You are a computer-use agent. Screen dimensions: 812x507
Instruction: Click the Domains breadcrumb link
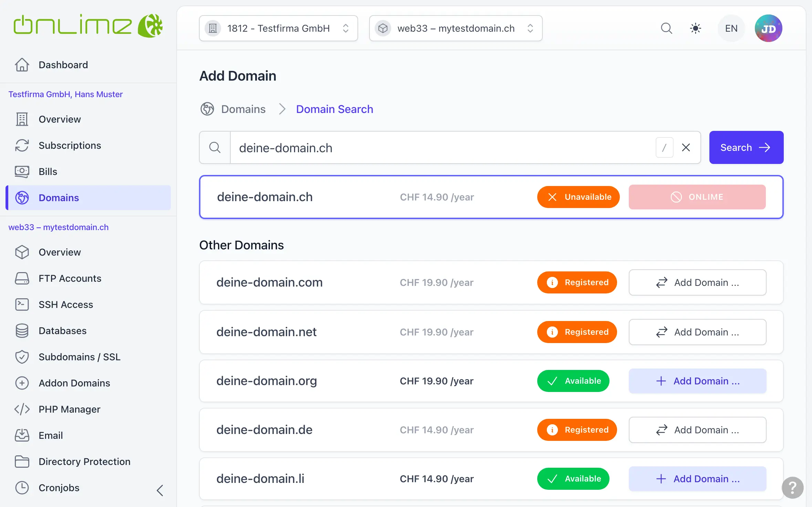coord(243,109)
